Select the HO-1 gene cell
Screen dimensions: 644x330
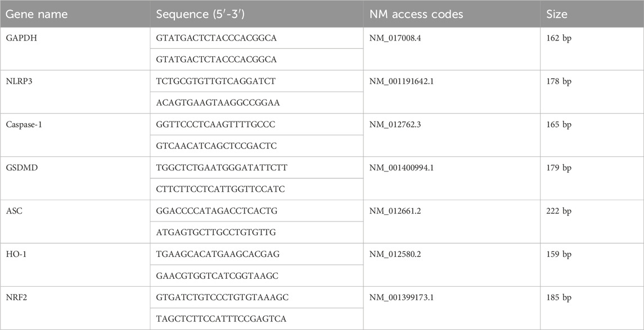(75, 265)
